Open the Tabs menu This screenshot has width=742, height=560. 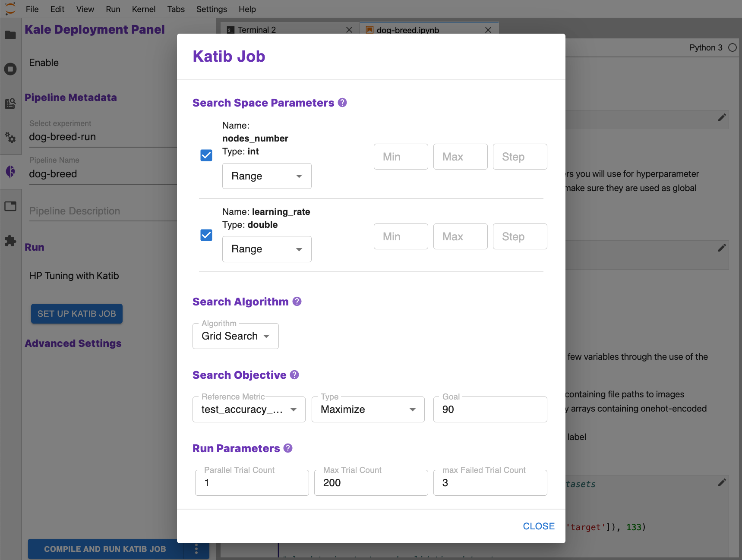[x=176, y=9]
